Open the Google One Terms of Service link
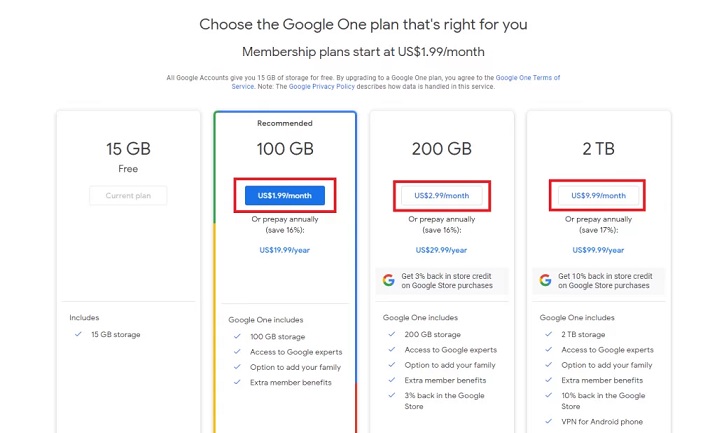 pyautogui.click(x=528, y=78)
